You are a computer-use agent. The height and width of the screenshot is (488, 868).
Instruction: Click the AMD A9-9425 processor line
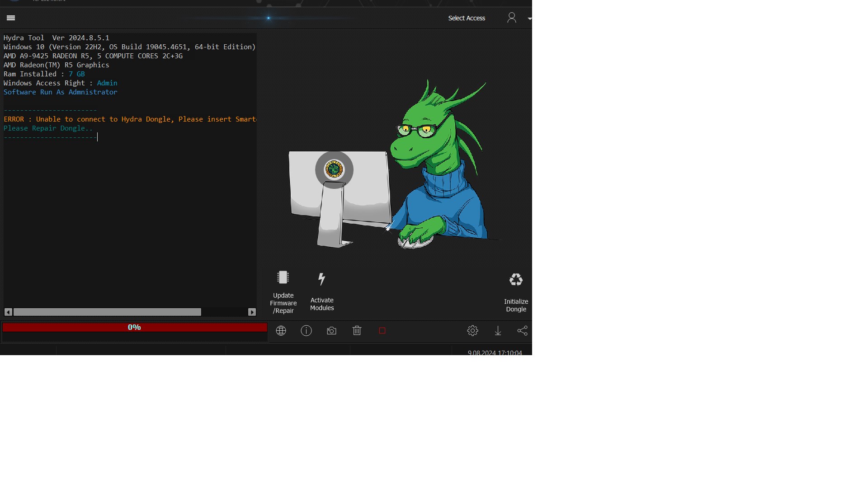click(x=93, y=56)
